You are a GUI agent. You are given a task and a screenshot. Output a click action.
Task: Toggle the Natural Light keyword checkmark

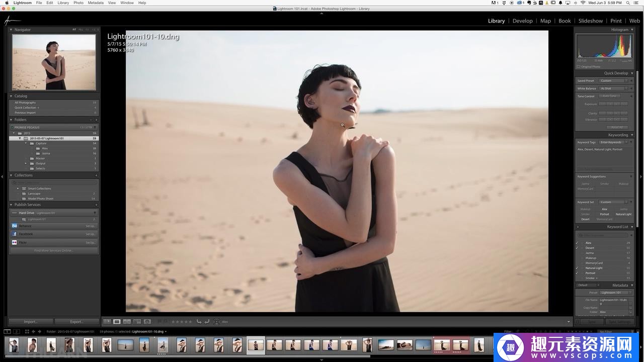(x=577, y=268)
